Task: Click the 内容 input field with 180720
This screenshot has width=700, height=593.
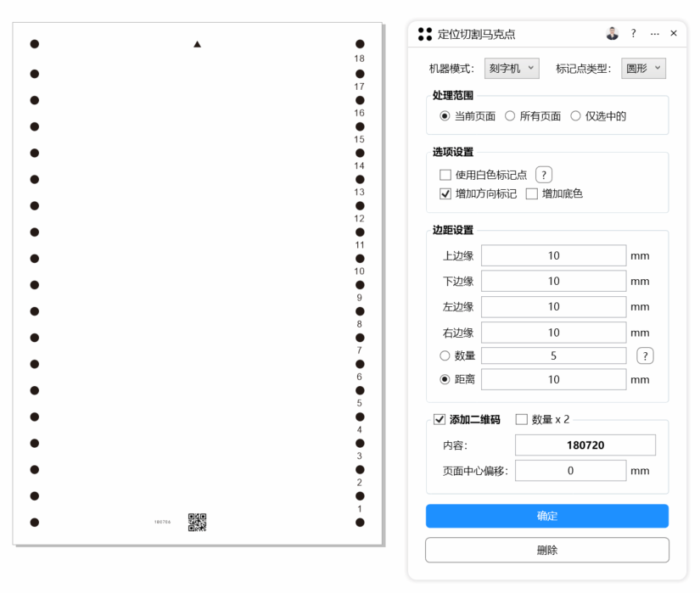Action: tap(585, 445)
